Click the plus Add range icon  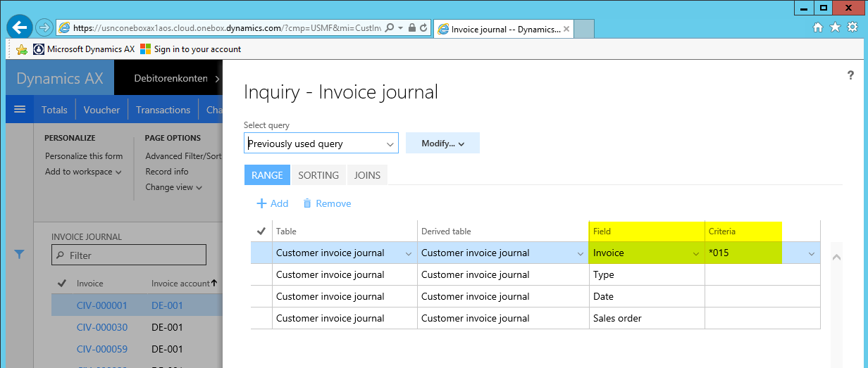tap(261, 203)
